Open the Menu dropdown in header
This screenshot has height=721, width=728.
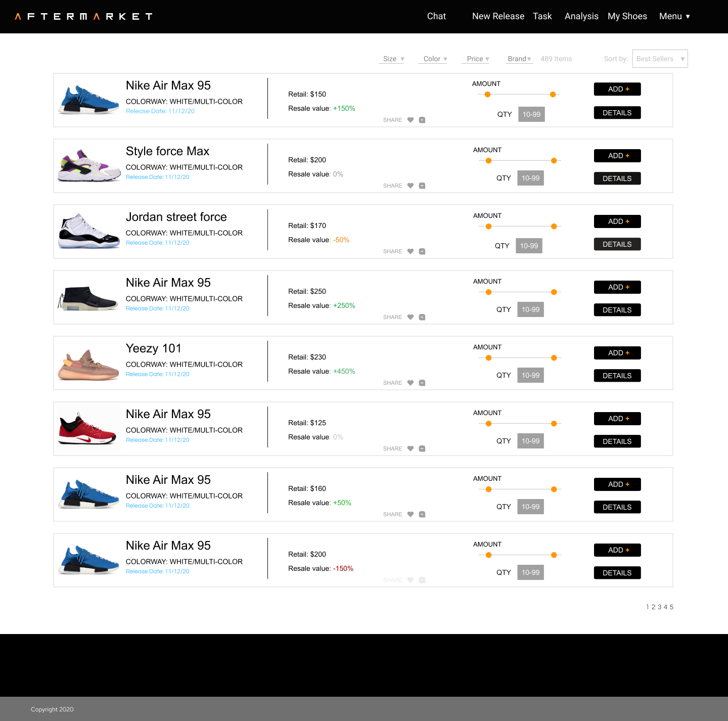pos(674,16)
